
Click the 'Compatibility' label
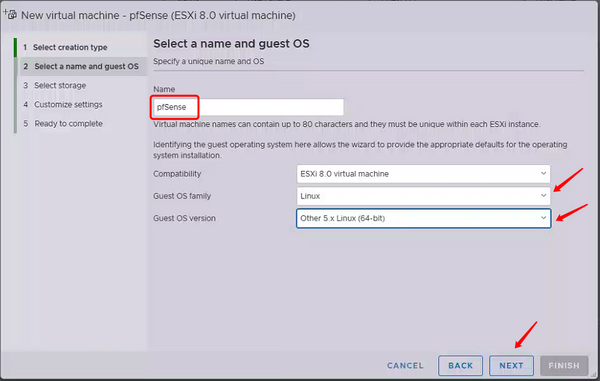pyautogui.click(x=177, y=174)
